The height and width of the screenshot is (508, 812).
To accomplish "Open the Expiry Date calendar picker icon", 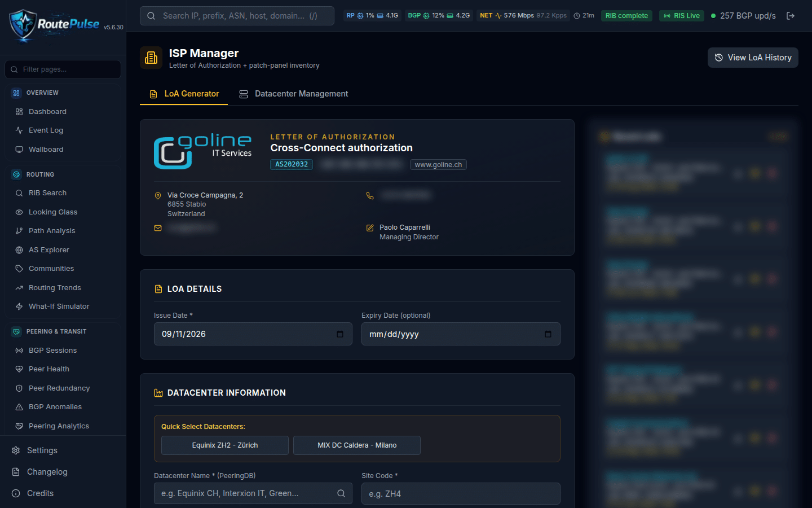I will (548, 334).
